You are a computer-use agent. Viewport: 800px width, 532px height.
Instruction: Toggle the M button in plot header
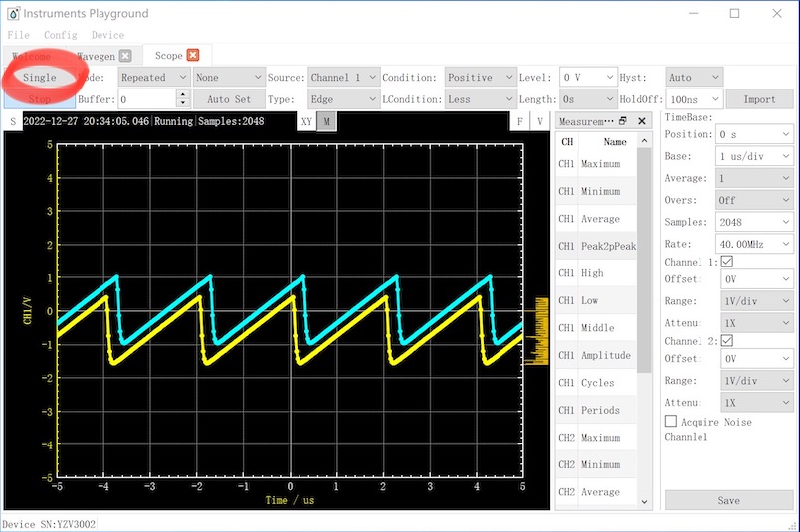click(x=326, y=121)
